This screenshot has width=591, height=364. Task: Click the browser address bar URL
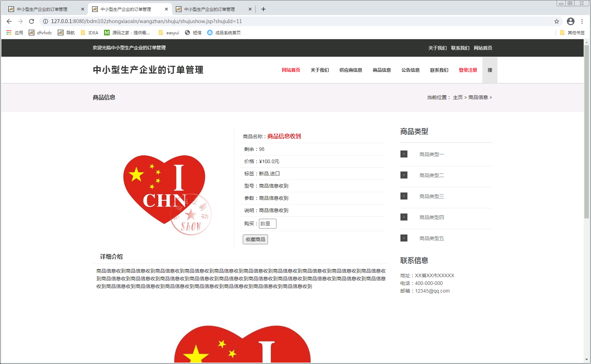[x=146, y=21]
